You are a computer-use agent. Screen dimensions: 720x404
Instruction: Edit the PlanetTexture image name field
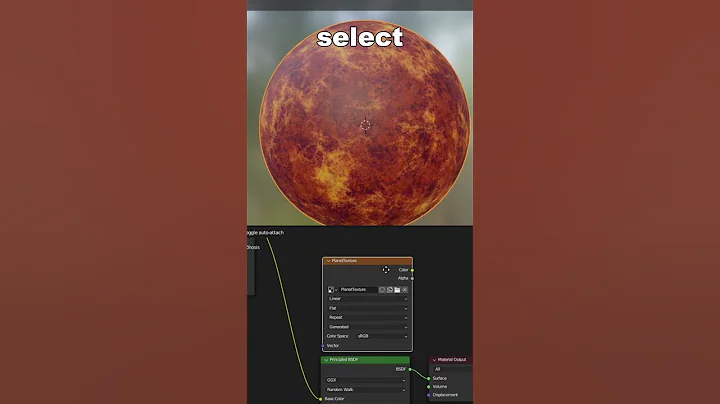pyautogui.click(x=358, y=290)
